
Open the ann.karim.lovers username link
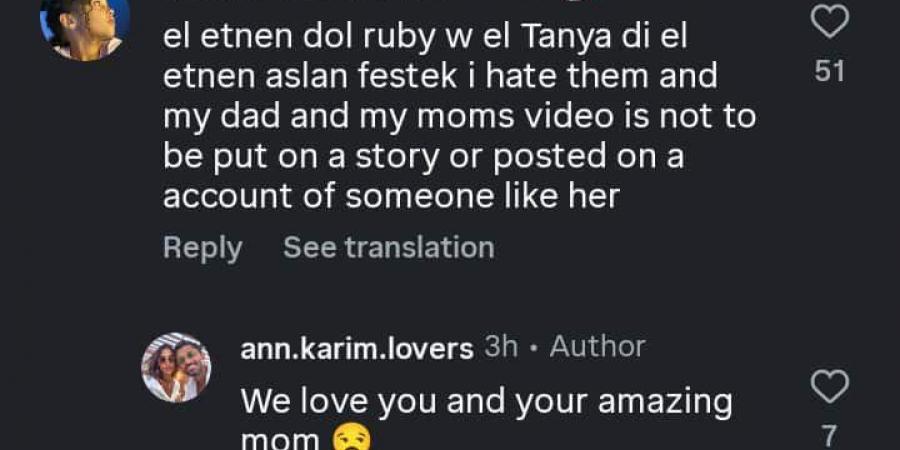[357, 348]
